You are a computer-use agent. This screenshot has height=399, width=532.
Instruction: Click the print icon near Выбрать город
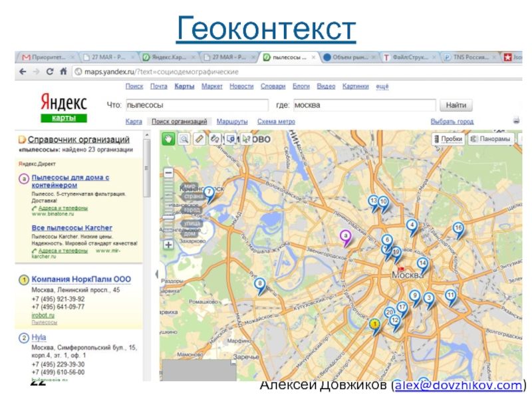coord(516,120)
